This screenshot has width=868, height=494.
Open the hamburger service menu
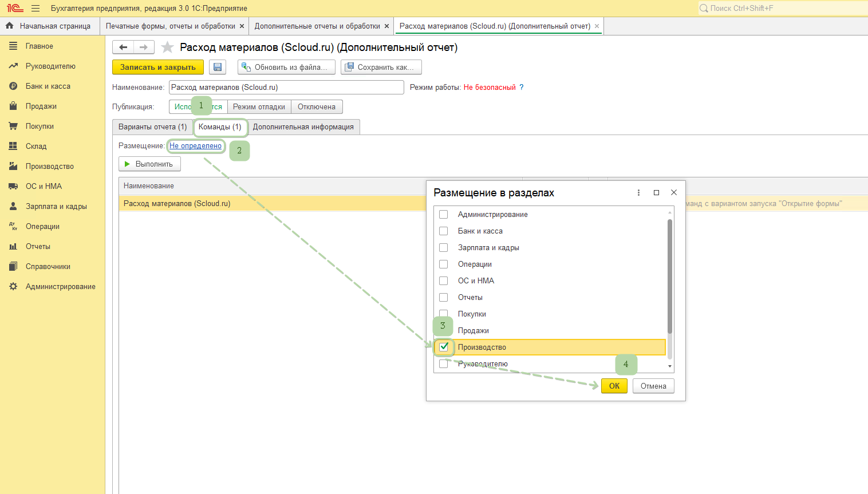(35, 8)
